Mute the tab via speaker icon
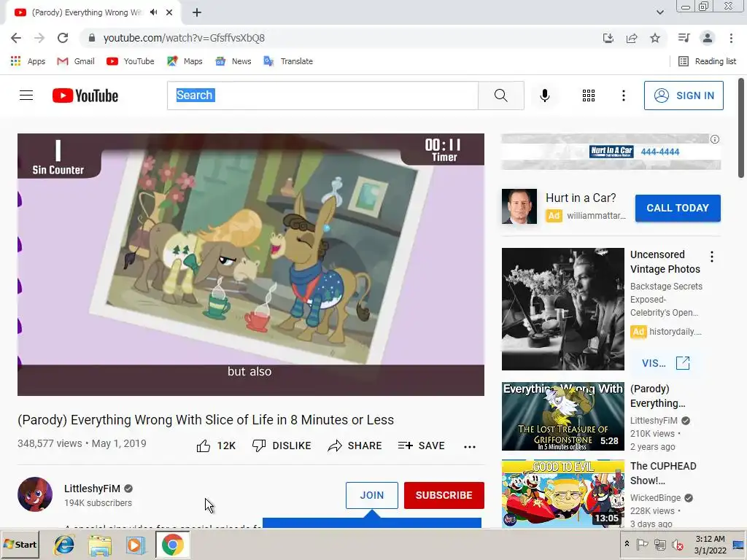The height and width of the screenshot is (560, 747). pyautogui.click(x=153, y=12)
